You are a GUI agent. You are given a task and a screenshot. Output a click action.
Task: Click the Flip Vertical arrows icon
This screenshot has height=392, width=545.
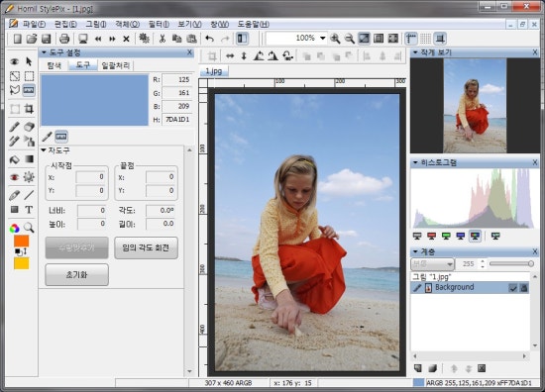click(244, 55)
